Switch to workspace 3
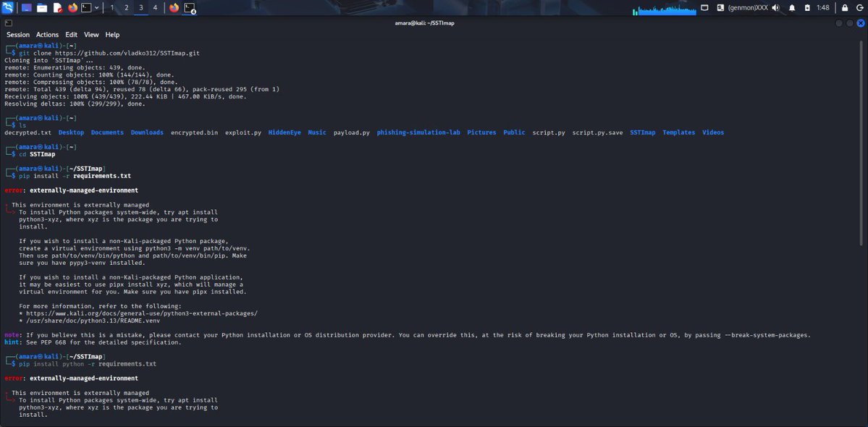This screenshot has height=427, width=868. coord(140,8)
